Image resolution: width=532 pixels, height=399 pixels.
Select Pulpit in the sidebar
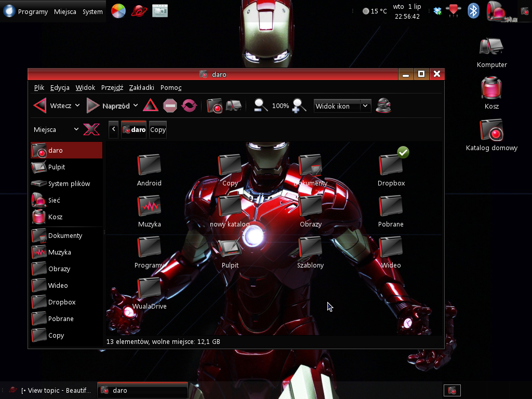click(x=66, y=167)
